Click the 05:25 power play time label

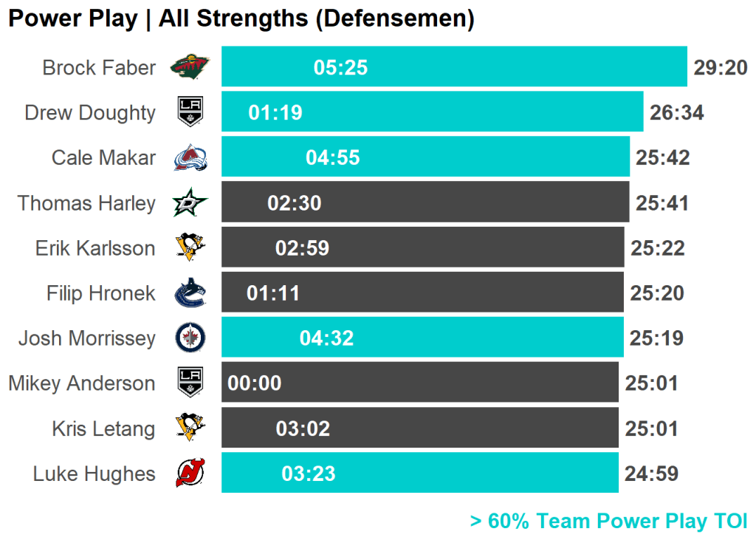pyautogui.click(x=340, y=68)
